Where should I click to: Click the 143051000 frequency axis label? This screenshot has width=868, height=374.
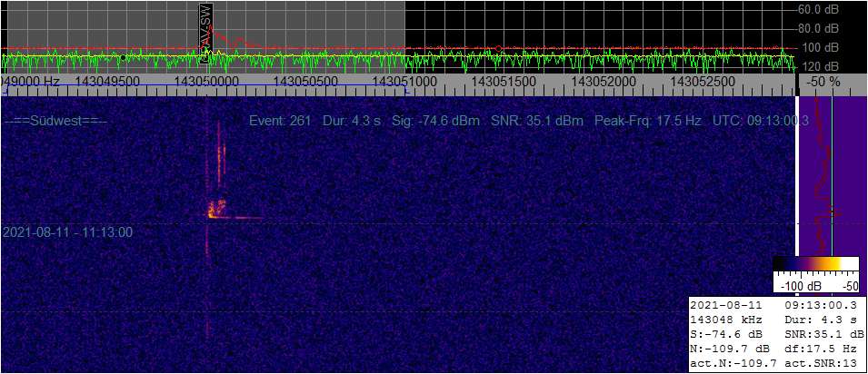(x=405, y=82)
